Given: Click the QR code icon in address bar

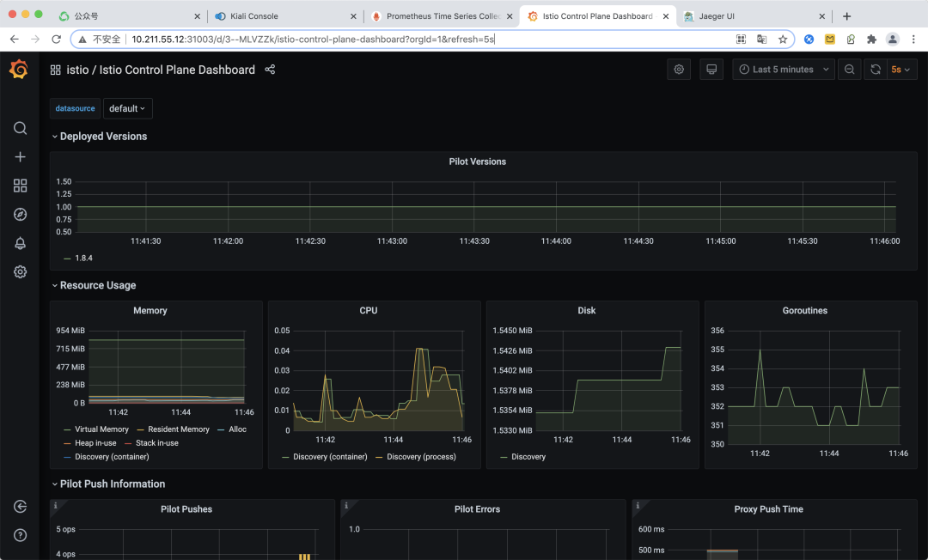Looking at the screenshot, I should click(x=741, y=39).
